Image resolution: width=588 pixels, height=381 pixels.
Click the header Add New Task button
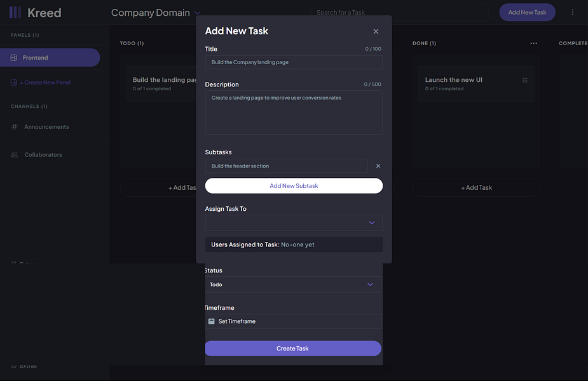[x=527, y=12]
